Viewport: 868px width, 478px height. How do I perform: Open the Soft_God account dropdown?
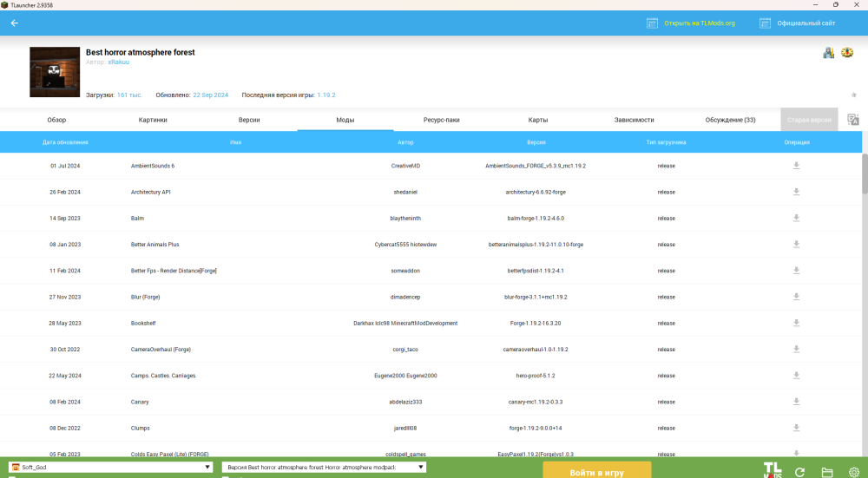point(111,468)
